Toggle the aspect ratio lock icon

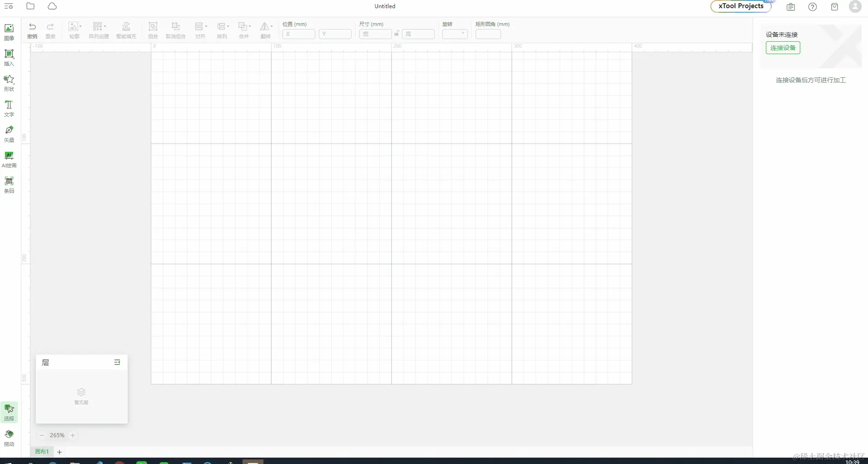[397, 34]
